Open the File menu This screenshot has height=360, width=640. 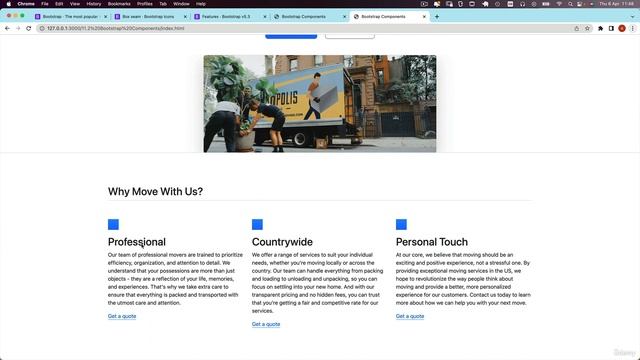pos(45,4)
